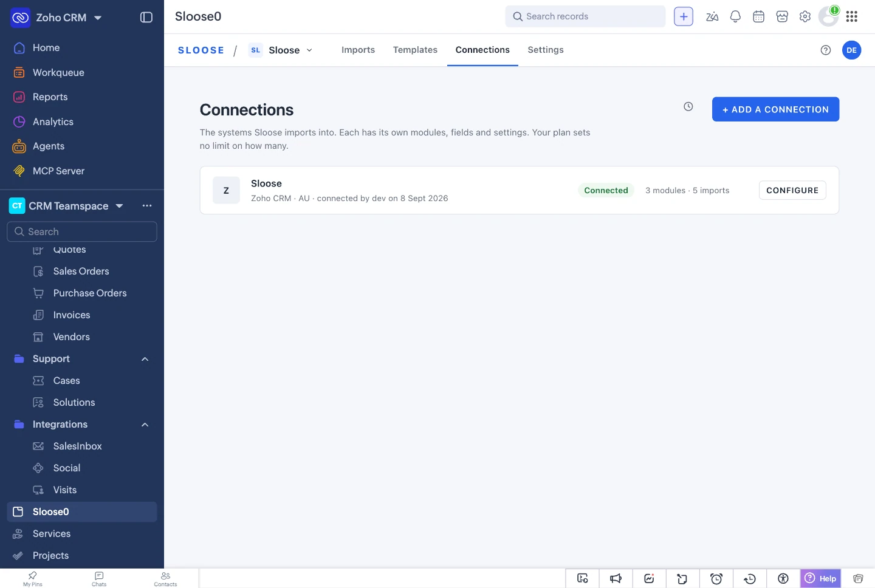Configure the Sloose connection
Viewport: 875px width, 588px height.
coord(792,190)
